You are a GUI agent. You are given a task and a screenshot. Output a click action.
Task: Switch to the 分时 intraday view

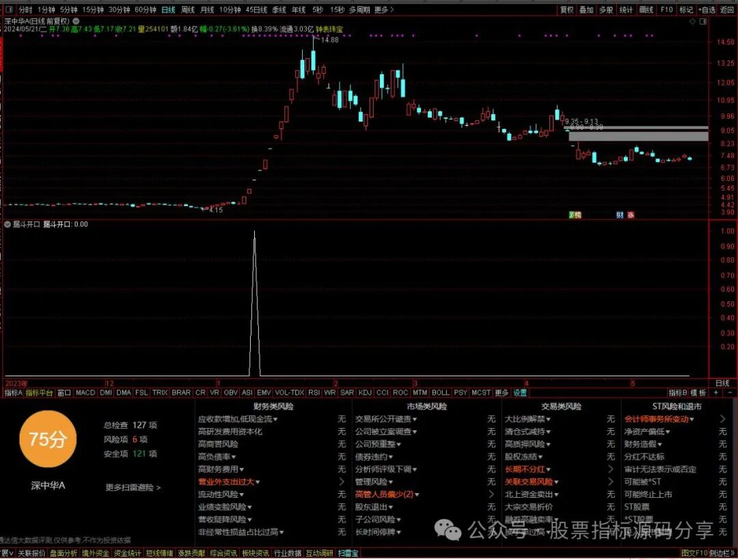(x=25, y=10)
